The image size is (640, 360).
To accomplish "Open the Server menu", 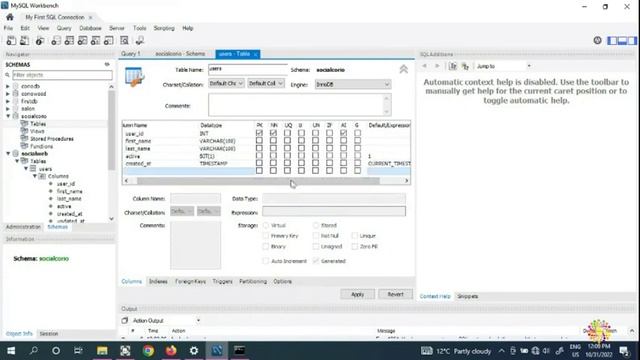I will point(117,28).
